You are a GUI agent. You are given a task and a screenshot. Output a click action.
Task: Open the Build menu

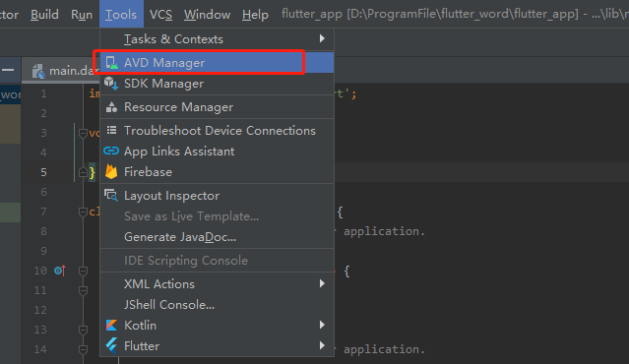pos(44,15)
